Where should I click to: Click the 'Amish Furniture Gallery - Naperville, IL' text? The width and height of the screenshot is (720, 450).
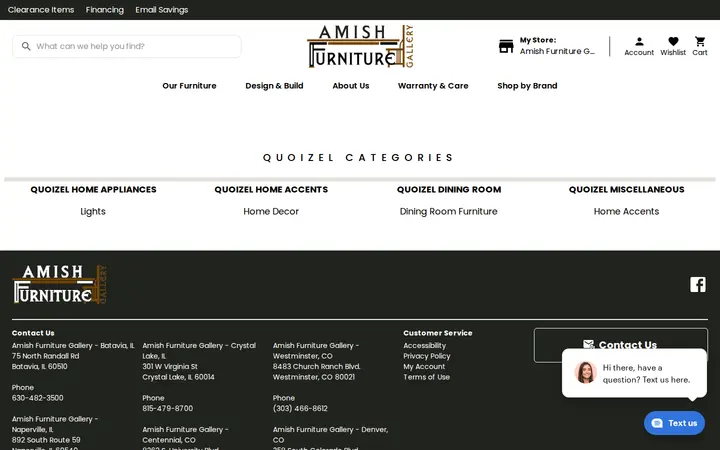[x=55, y=424]
